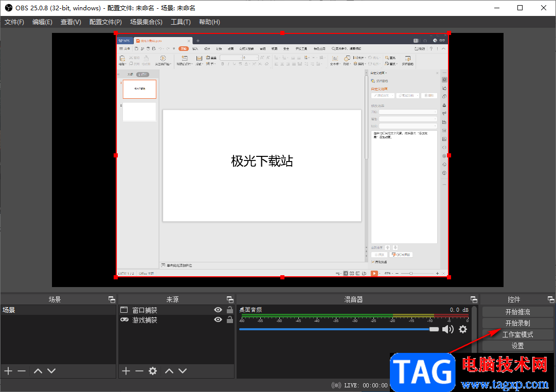This screenshot has width=556, height=392.
Task: Click the bottom-center red resize handle
Action: coord(282,277)
